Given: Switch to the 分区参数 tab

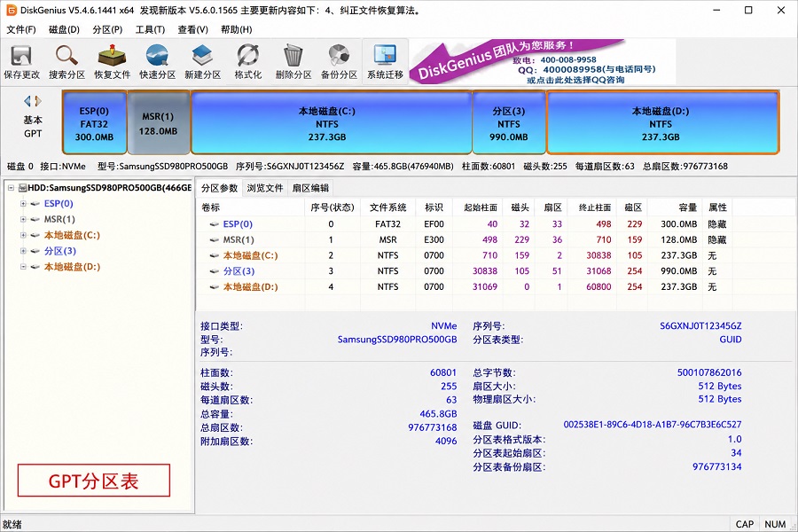Looking at the screenshot, I should coord(219,188).
